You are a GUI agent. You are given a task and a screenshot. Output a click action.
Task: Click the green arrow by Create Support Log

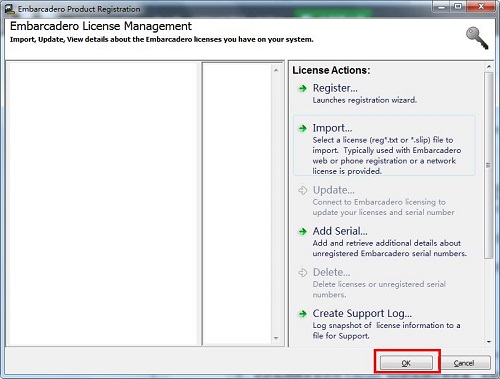pyautogui.click(x=302, y=314)
